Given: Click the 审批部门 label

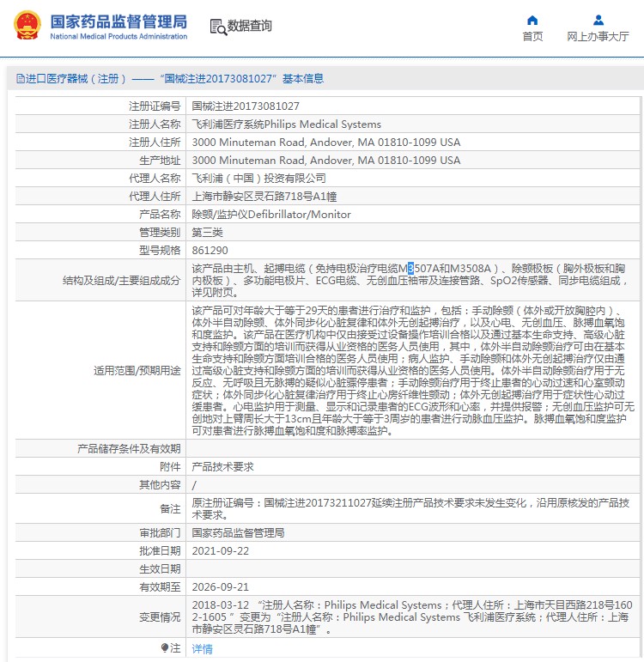Looking at the screenshot, I should click(x=160, y=533).
